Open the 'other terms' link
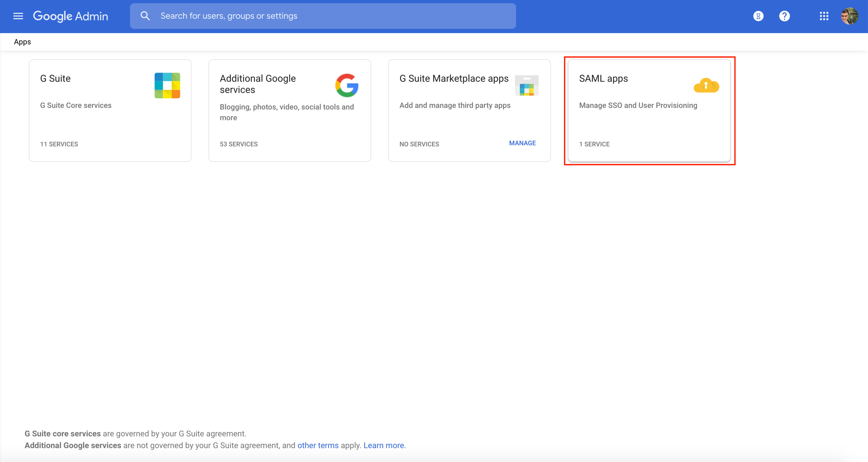The image size is (868, 462). pyautogui.click(x=318, y=445)
